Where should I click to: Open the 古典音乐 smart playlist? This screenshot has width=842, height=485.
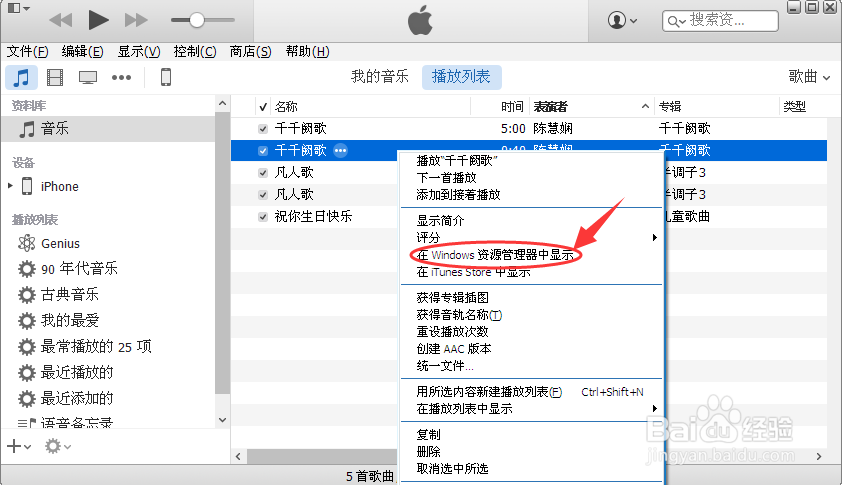[x=70, y=294]
